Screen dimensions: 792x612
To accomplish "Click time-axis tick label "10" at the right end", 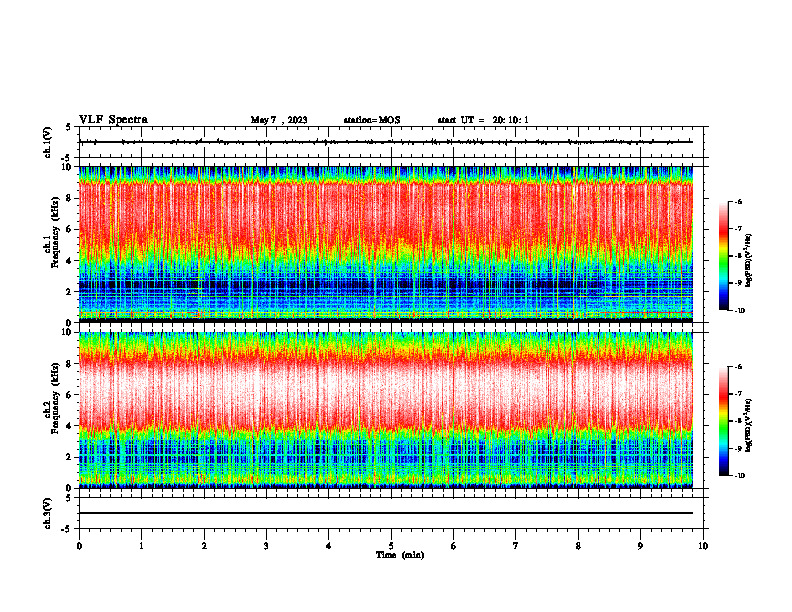I will (x=703, y=546).
